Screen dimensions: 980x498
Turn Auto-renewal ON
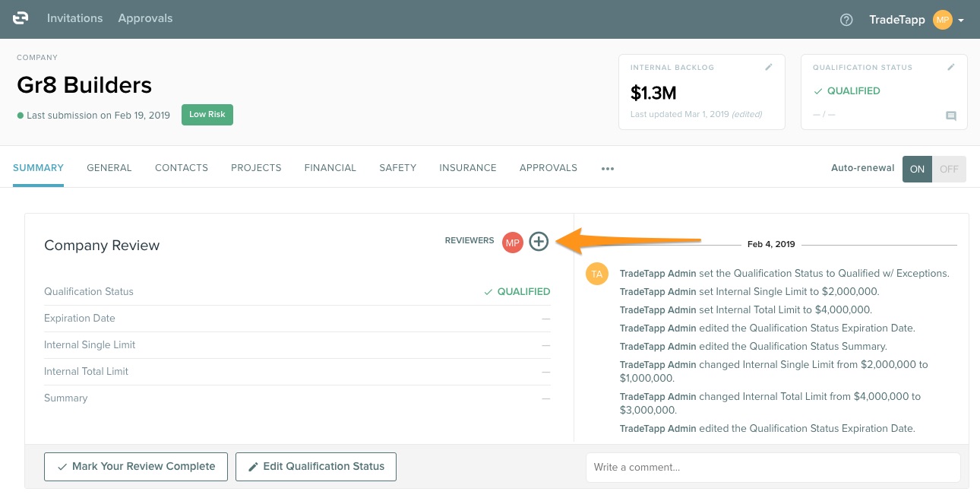[x=917, y=169]
